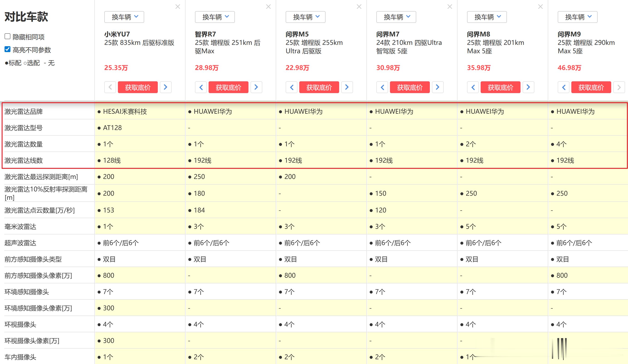
Task: Move 问界M8 column left with arrow
Action: click(x=473, y=87)
